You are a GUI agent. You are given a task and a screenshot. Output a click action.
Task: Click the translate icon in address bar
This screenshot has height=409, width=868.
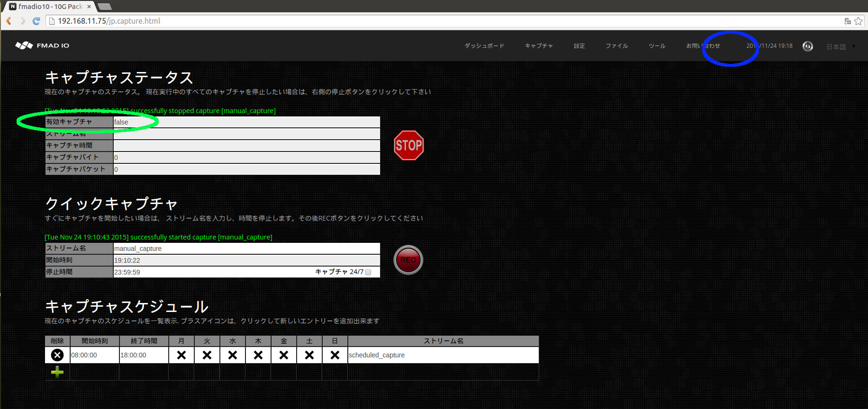point(848,21)
